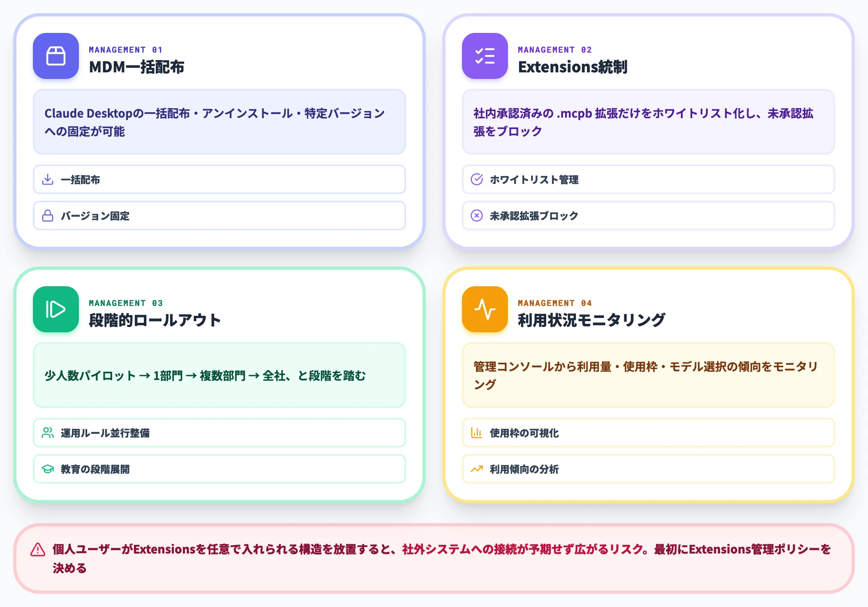Screen dimensions: 868x607
Task: Click the 社内承認済みの .mcpb description text
Action: [643, 122]
